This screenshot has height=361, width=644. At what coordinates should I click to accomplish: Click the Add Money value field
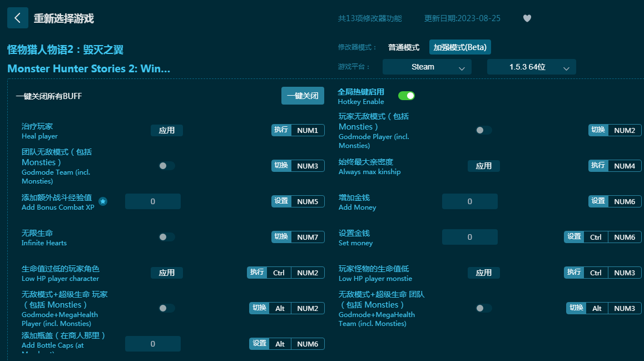[x=470, y=201]
